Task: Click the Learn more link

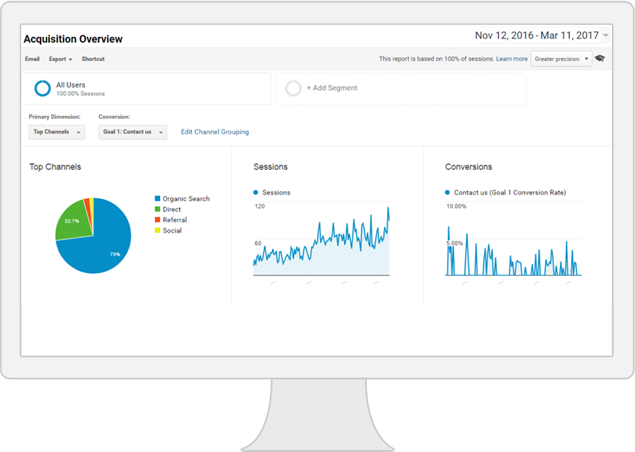Action: [511, 59]
